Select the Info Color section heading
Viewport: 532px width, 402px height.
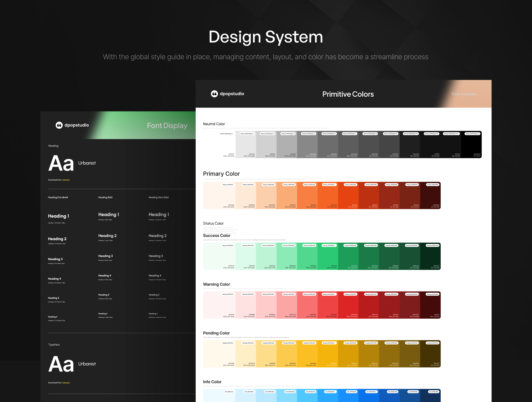point(212,382)
